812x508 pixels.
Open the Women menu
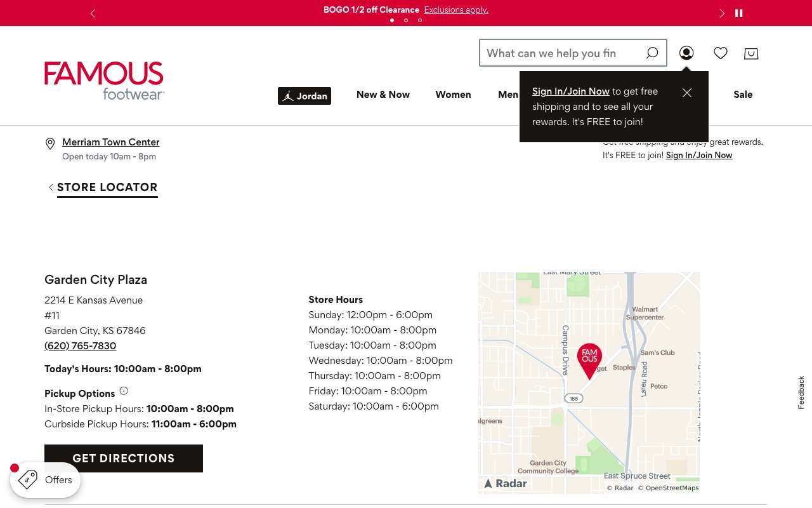453,95
